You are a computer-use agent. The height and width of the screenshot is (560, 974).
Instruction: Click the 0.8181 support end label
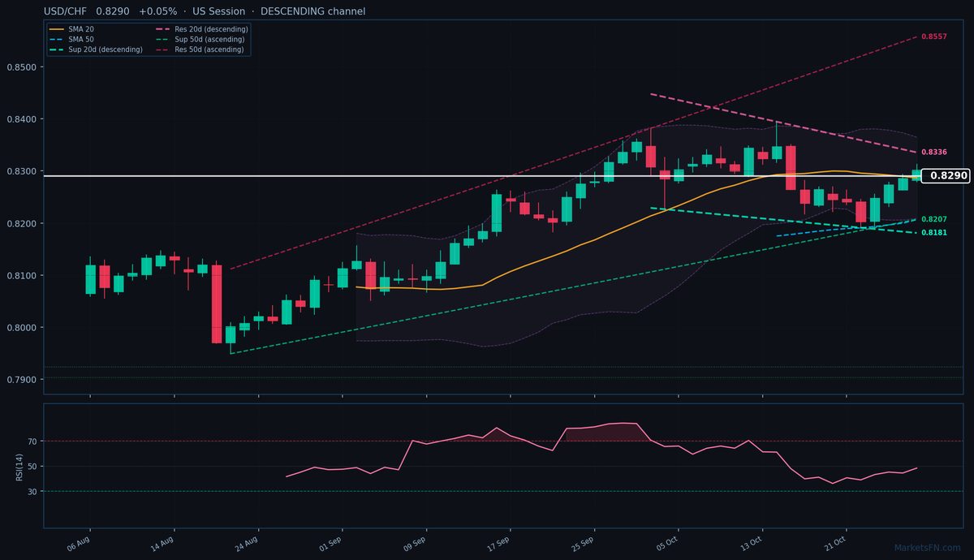click(x=934, y=233)
